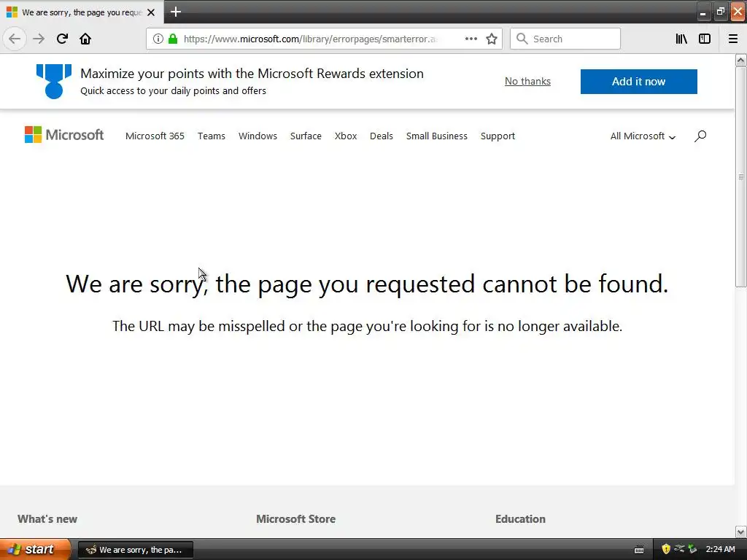Viewport: 747px width, 560px height.
Task: Click the forward navigation arrow
Action: click(x=39, y=39)
